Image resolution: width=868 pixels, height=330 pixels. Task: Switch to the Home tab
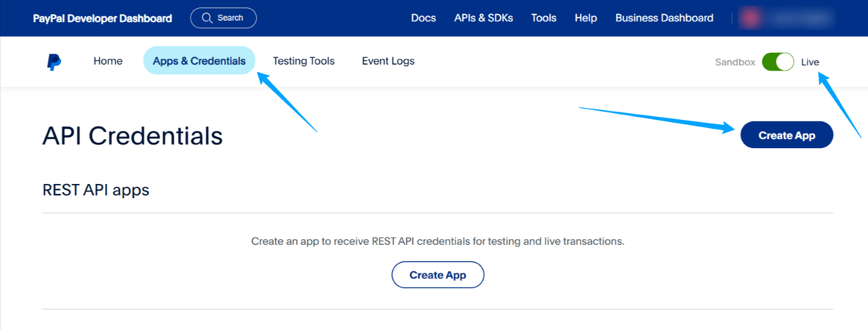tap(108, 61)
